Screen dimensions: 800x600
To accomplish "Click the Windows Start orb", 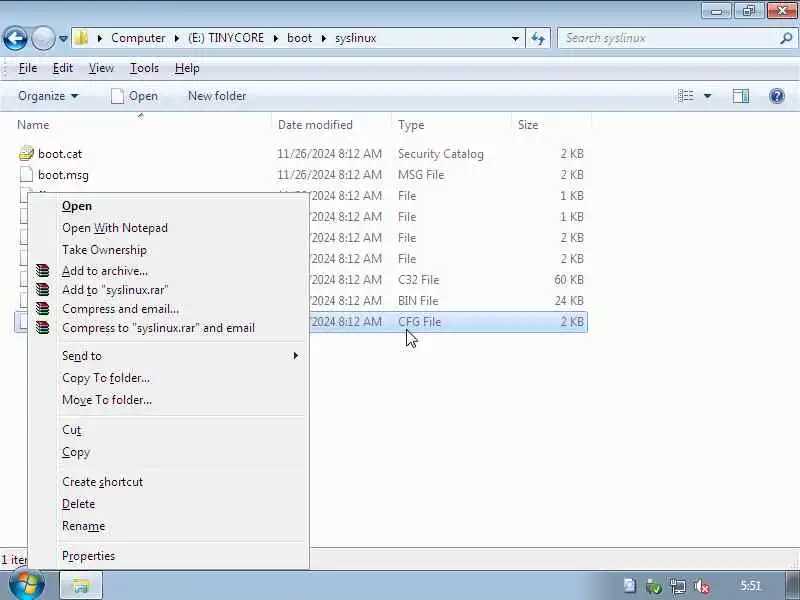I will coord(27,585).
